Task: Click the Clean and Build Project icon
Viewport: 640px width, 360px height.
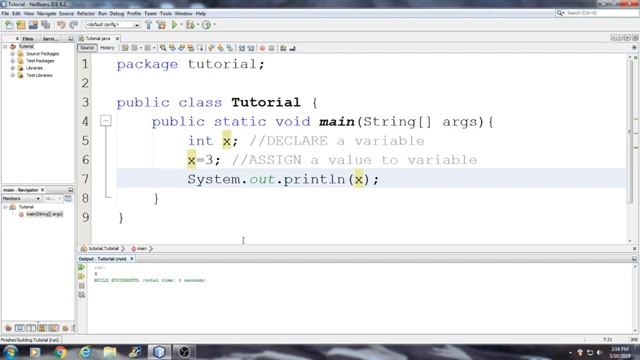Action: point(162,25)
